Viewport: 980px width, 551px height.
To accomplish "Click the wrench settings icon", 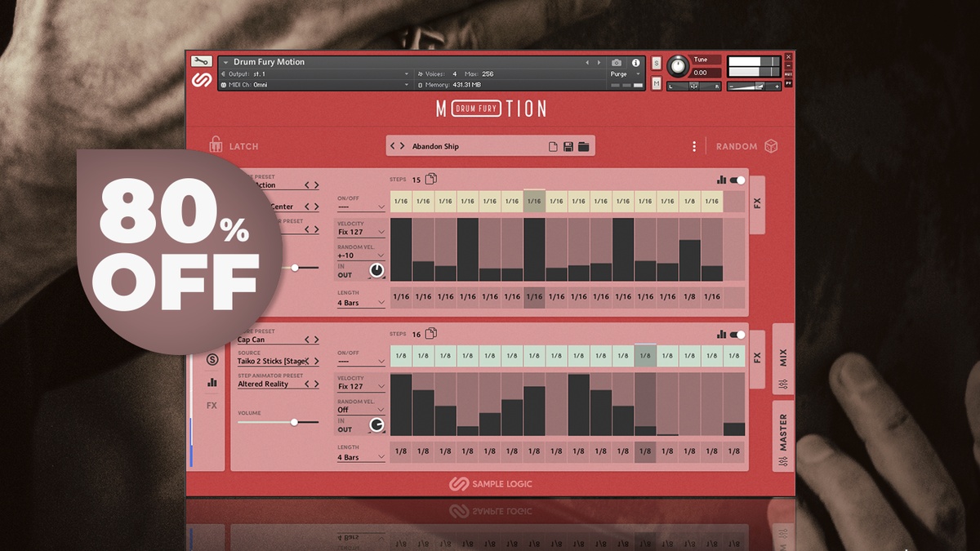I will coord(201,61).
